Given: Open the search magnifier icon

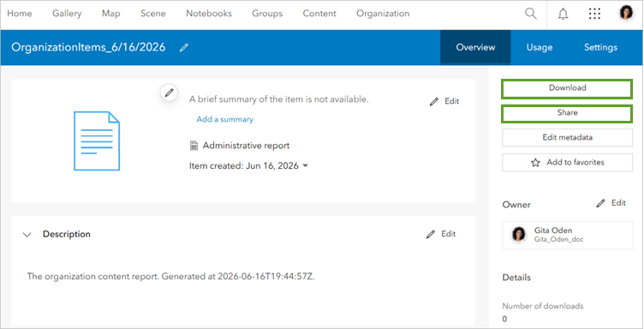Looking at the screenshot, I should (531, 14).
